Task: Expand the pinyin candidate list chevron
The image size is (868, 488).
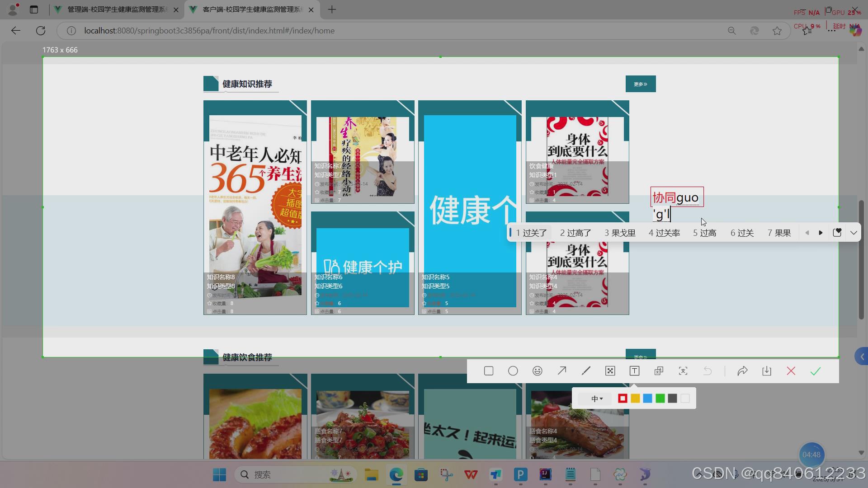Action: click(854, 232)
